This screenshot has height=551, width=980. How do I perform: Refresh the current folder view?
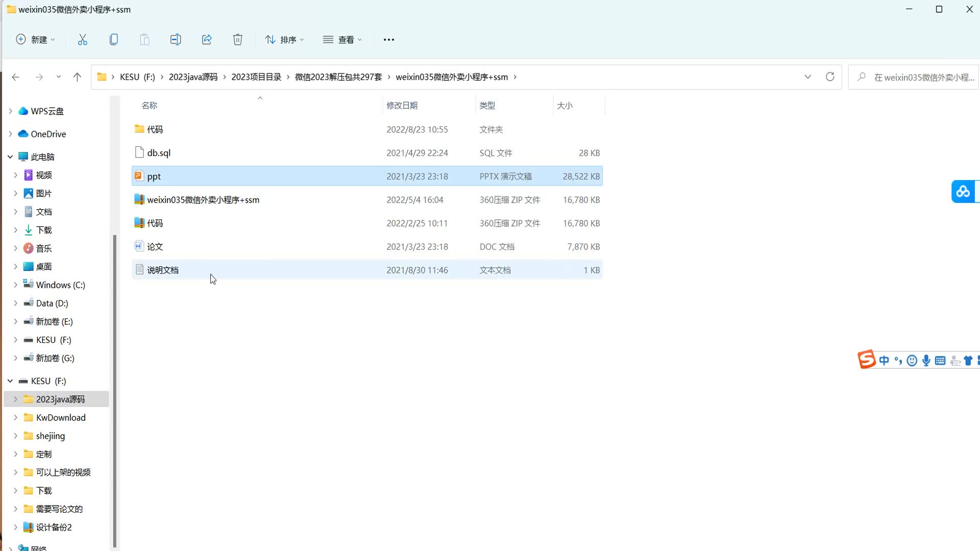click(829, 77)
